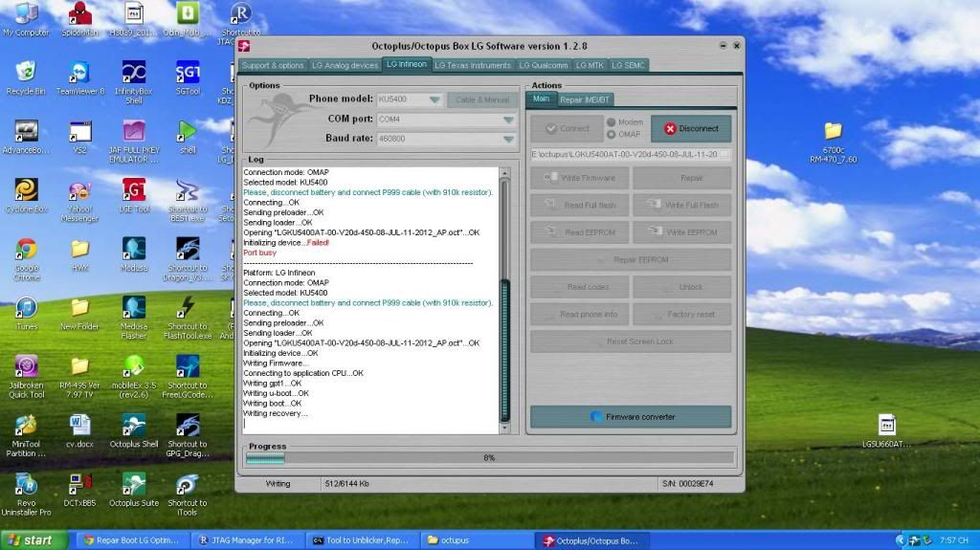
Task: Click log scrollbar down arrow
Action: click(505, 429)
